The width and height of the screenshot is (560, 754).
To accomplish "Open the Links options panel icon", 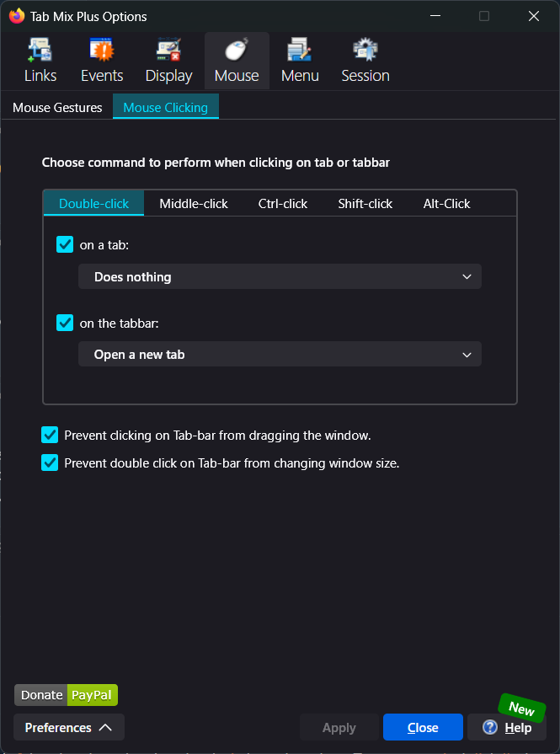I will [40, 51].
